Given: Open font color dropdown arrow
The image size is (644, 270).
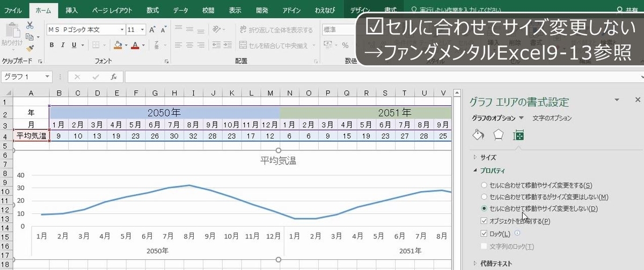Looking at the screenshot, I should click(144, 46).
